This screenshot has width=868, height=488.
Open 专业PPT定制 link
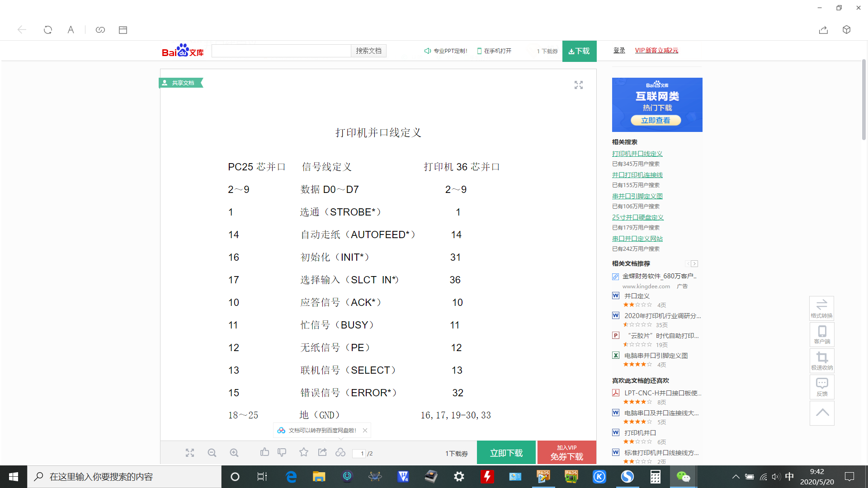tap(446, 51)
